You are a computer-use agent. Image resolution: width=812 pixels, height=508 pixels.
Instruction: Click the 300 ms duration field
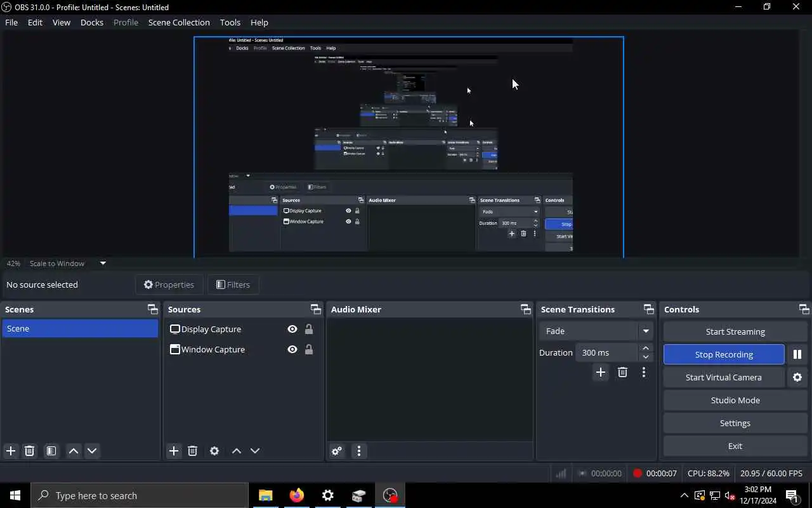(x=606, y=352)
